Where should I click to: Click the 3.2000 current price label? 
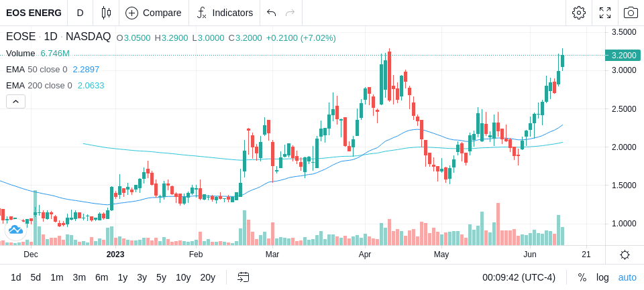[623, 56]
